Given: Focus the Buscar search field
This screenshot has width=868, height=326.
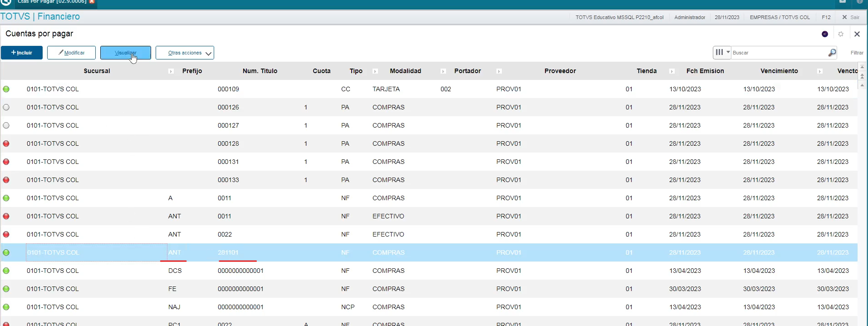Looking at the screenshot, I should 780,53.
